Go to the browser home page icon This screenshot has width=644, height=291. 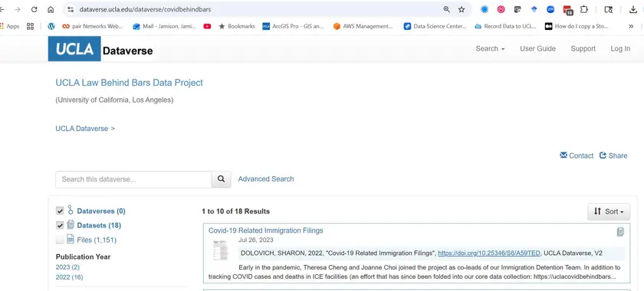click(51, 9)
